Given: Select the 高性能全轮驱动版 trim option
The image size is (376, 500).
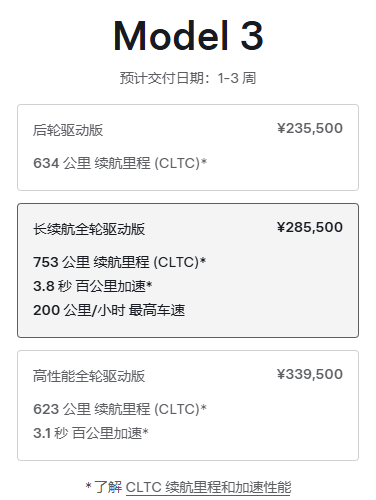Looking at the screenshot, I should [188, 405].
